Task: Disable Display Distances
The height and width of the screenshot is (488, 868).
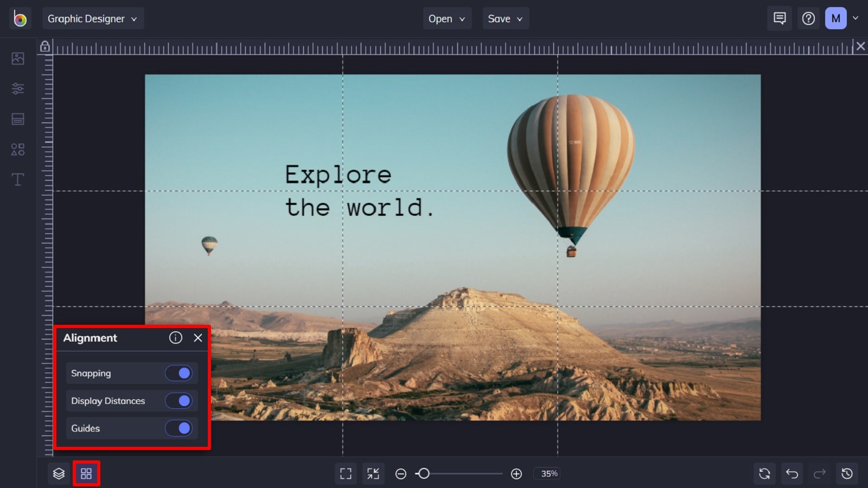Action: pyautogui.click(x=179, y=401)
